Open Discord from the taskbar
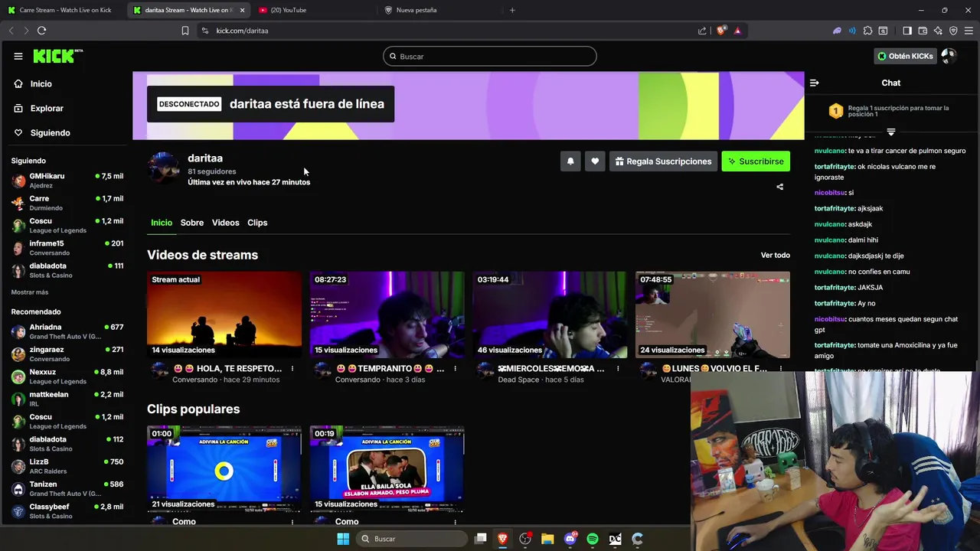The image size is (980, 551). tap(570, 539)
